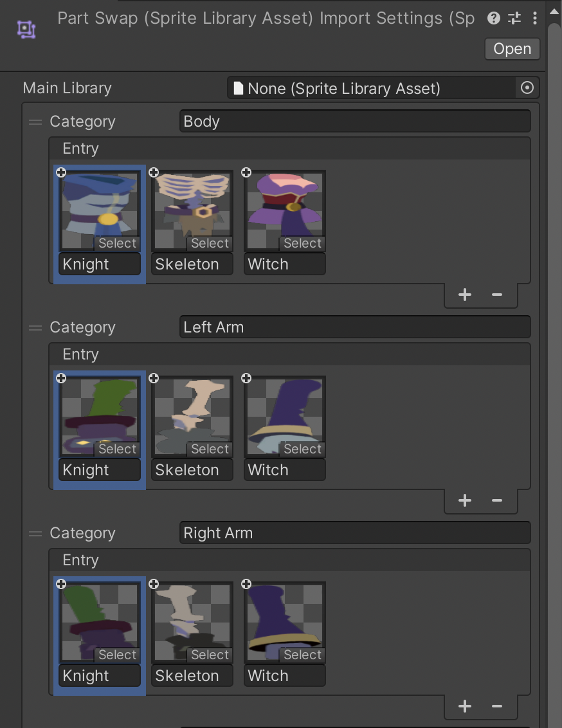
Task: Click plus overlay on Witch Right Arm thumbnail
Action: 246,584
